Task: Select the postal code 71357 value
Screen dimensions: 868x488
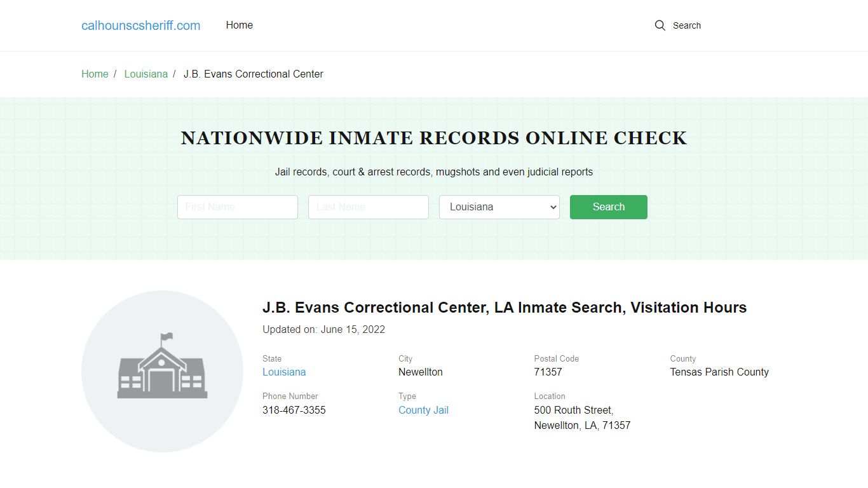Action: tap(548, 372)
